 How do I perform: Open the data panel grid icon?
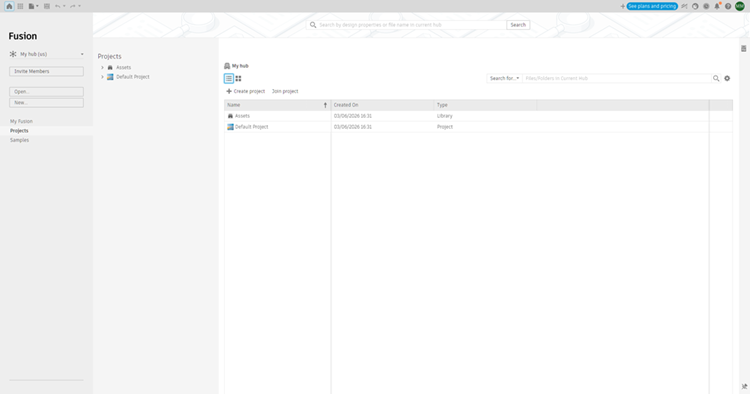(x=20, y=6)
